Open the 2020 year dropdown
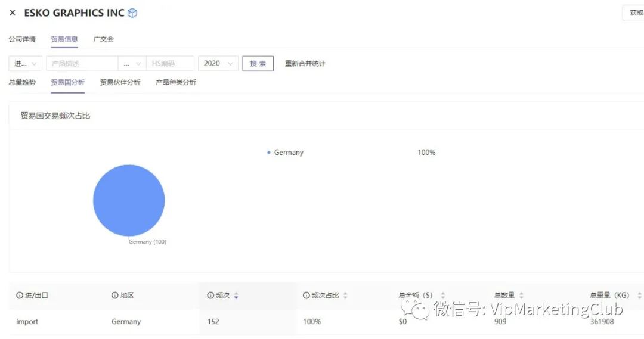Viewport: 644px width, 339px height. [x=218, y=64]
